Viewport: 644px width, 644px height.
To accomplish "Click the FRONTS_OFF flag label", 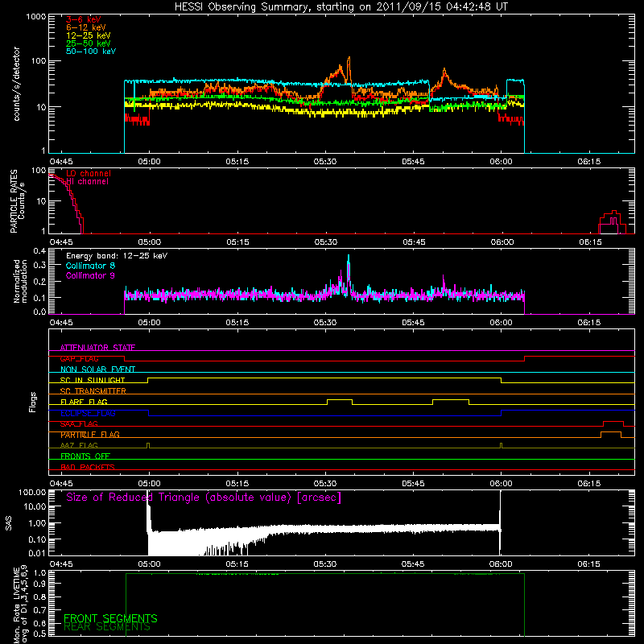I will [85, 456].
